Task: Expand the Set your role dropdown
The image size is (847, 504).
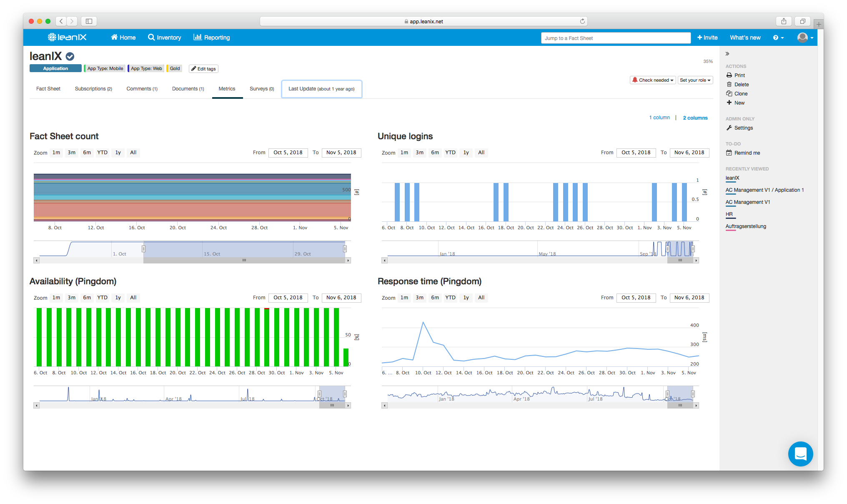Action: 695,80
